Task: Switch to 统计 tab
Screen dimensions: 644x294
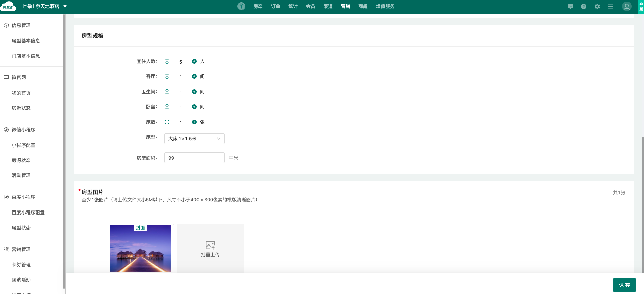Action: tap(293, 6)
